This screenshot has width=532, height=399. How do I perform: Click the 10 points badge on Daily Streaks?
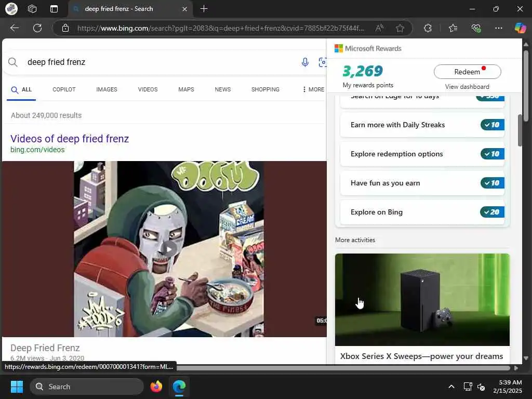pyautogui.click(x=493, y=125)
